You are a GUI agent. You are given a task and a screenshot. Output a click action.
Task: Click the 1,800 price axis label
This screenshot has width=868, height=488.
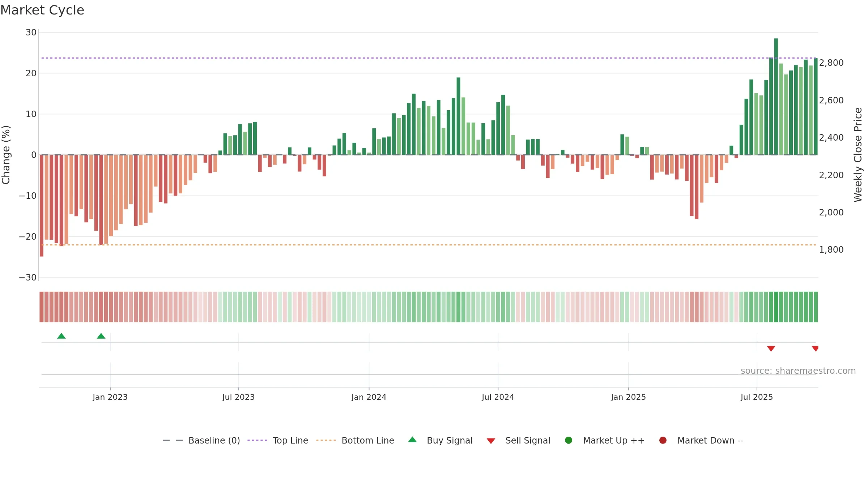[831, 250]
